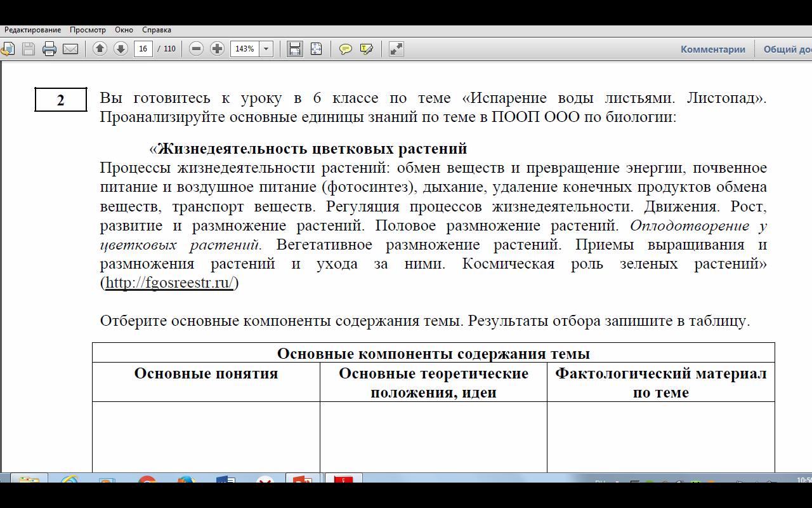The height and width of the screenshot is (508, 812).
Task: Fit one full page view icon
Action: pyautogui.click(x=316, y=49)
